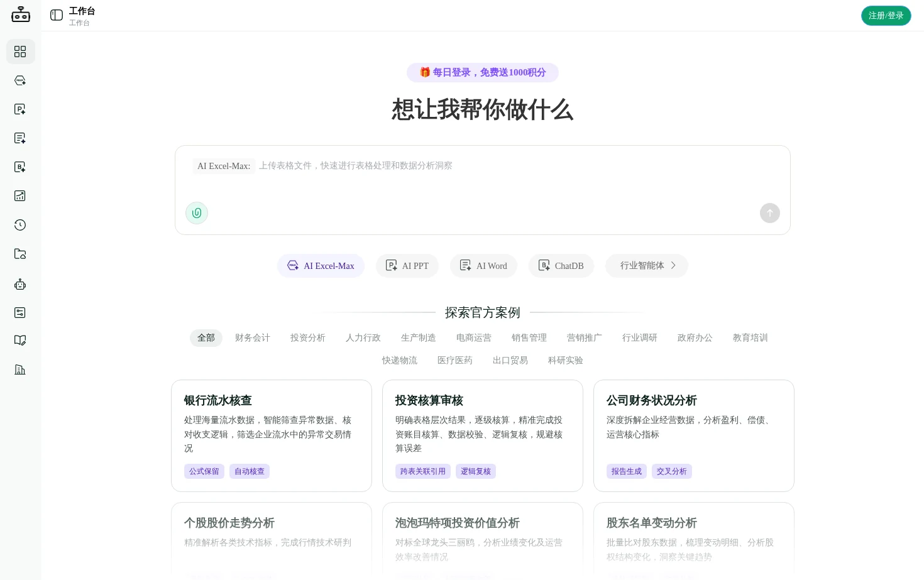Switch to the 财务会计 category tab

(253, 338)
